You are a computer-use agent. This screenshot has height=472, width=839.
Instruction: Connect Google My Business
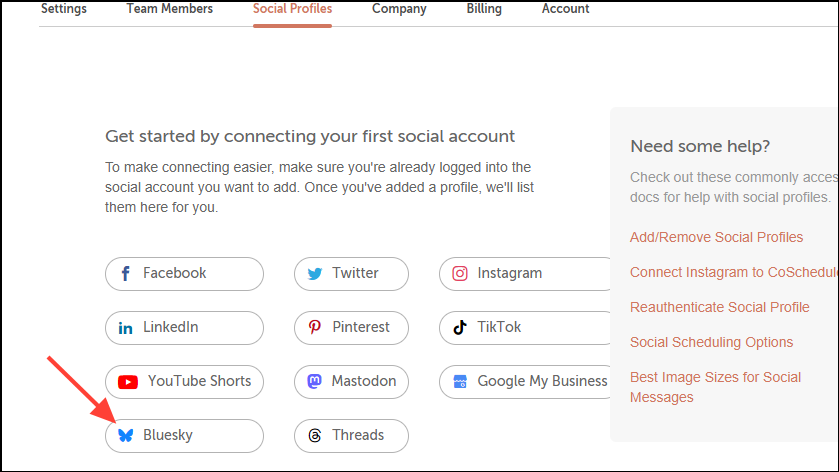point(525,382)
